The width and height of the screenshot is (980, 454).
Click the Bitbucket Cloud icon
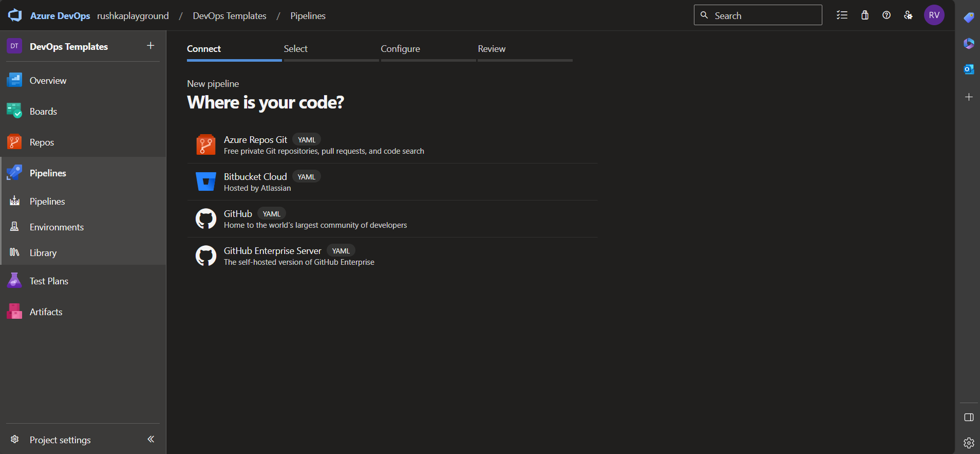(x=206, y=182)
